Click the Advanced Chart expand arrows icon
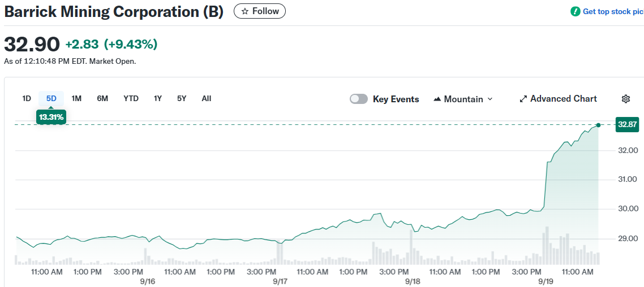The height and width of the screenshot is (287, 644). [523, 99]
